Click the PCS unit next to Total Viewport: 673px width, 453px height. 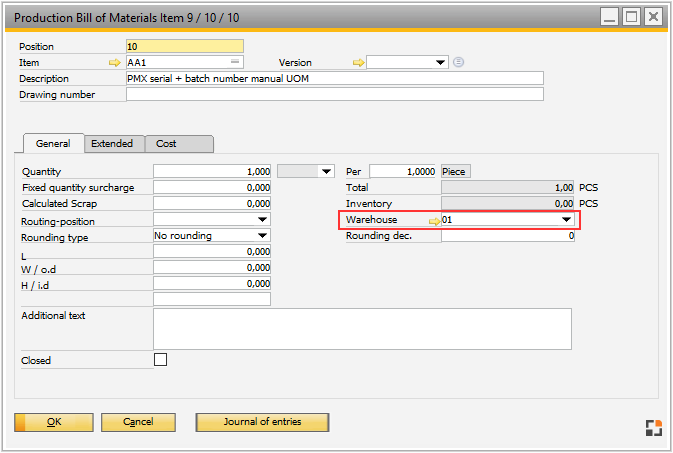[588, 188]
